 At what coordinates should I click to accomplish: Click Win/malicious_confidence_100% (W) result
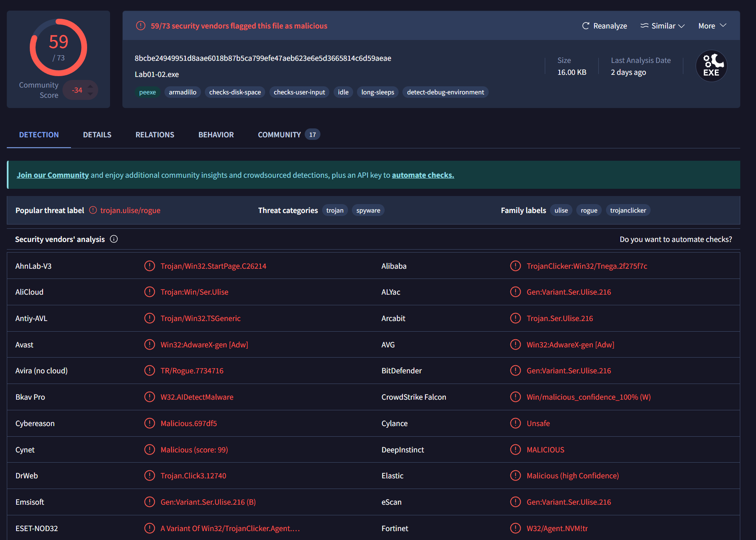pos(589,397)
